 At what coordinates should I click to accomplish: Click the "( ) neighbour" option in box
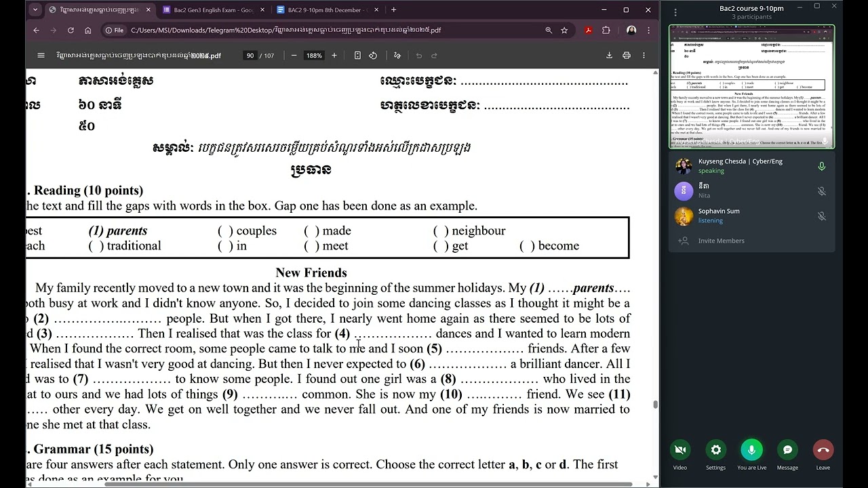click(469, 230)
